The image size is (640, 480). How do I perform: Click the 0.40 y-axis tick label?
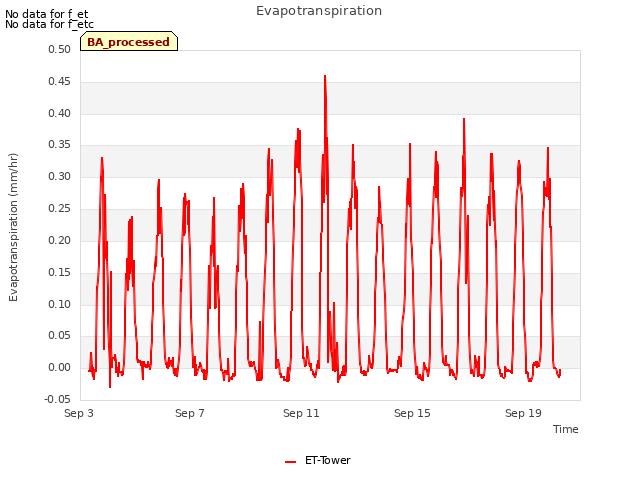coord(60,113)
